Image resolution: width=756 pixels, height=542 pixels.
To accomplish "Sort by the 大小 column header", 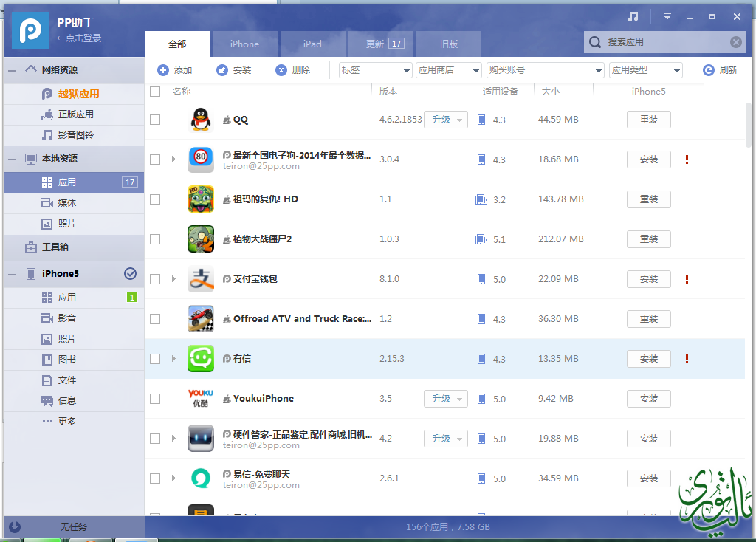I will pos(551,91).
